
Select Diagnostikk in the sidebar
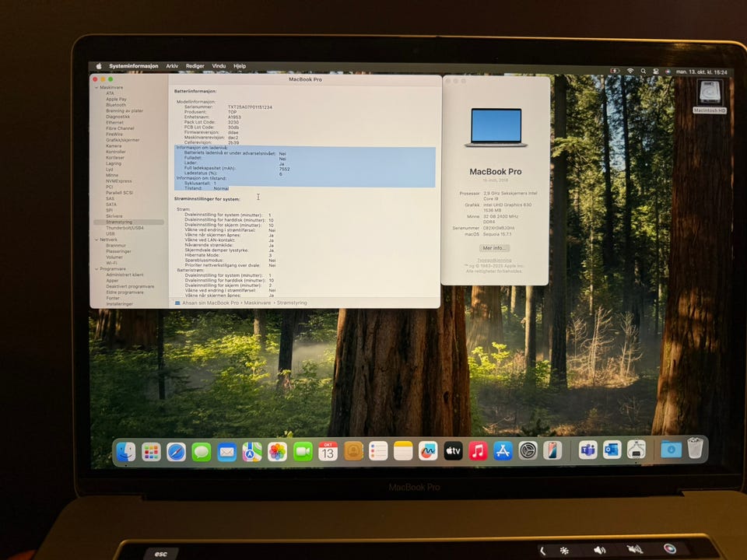click(x=117, y=117)
